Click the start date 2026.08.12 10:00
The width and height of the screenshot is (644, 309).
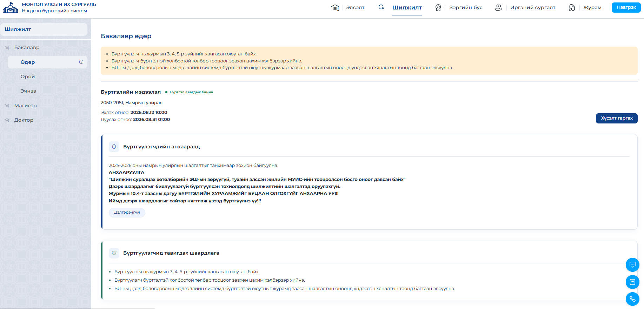[149, 113]
